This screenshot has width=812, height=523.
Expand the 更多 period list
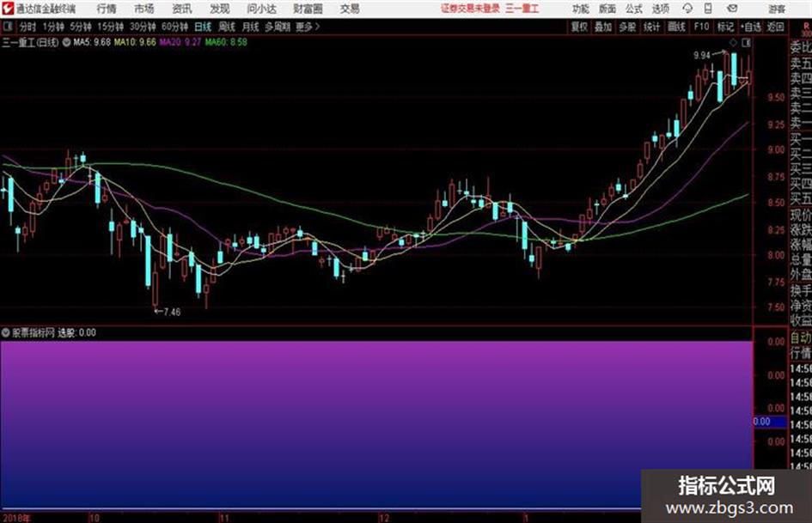pyautogui.click(x=308, y=27)
